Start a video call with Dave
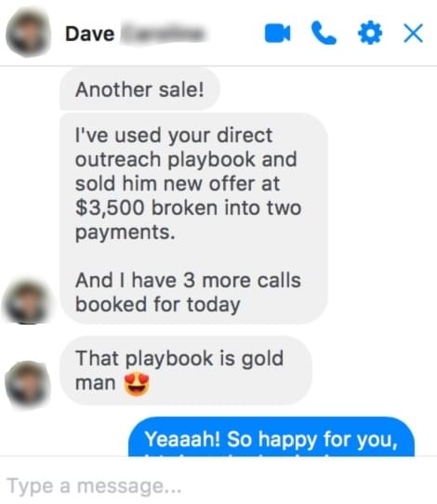The image size is (437, 504). click(277, 33)
